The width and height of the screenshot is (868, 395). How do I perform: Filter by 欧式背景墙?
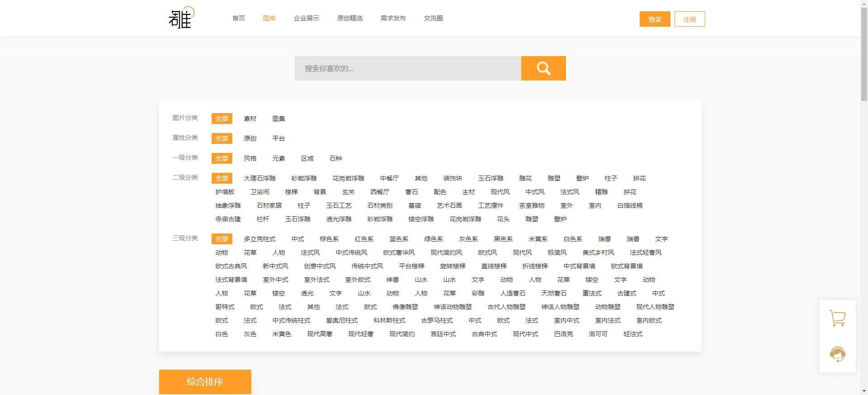click(627, 266)
